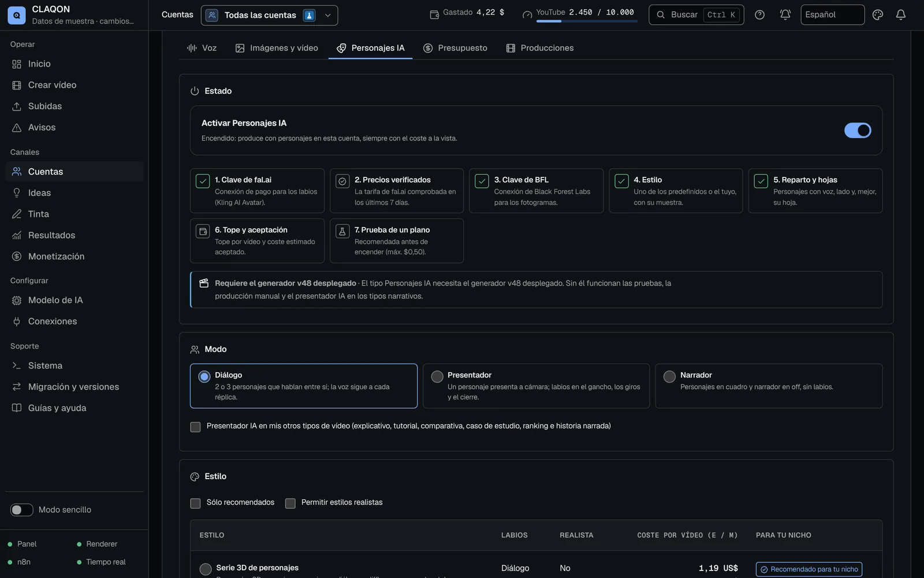The image size is (924, 578).
Task: Select the Presentador mode option
Action: pos(536,386)
